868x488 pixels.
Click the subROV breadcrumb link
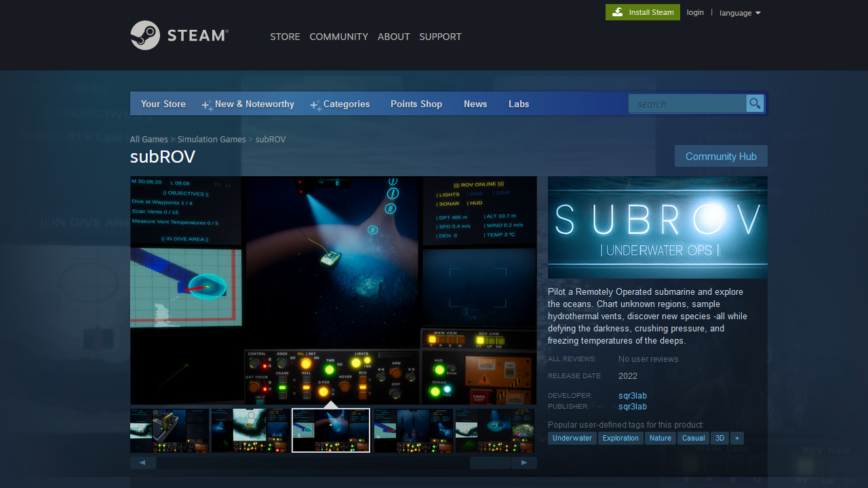[271, 139]
